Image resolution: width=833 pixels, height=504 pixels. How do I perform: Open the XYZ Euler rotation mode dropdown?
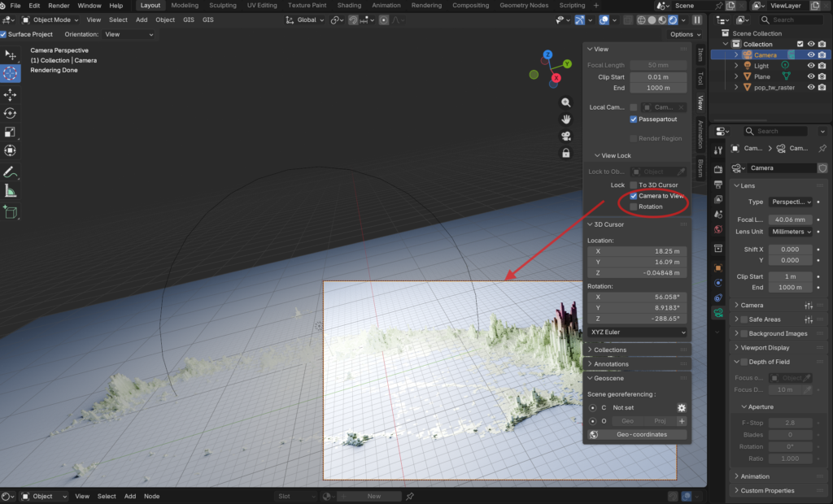point(636,332)
